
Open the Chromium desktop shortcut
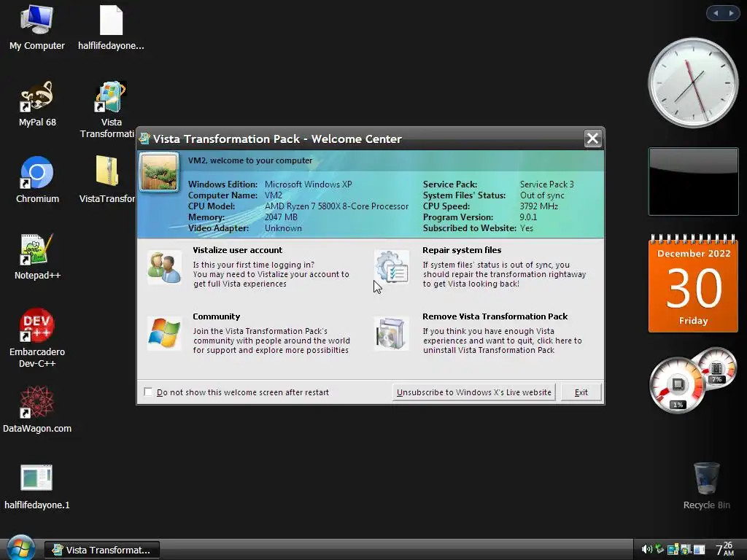click(37, 180)
